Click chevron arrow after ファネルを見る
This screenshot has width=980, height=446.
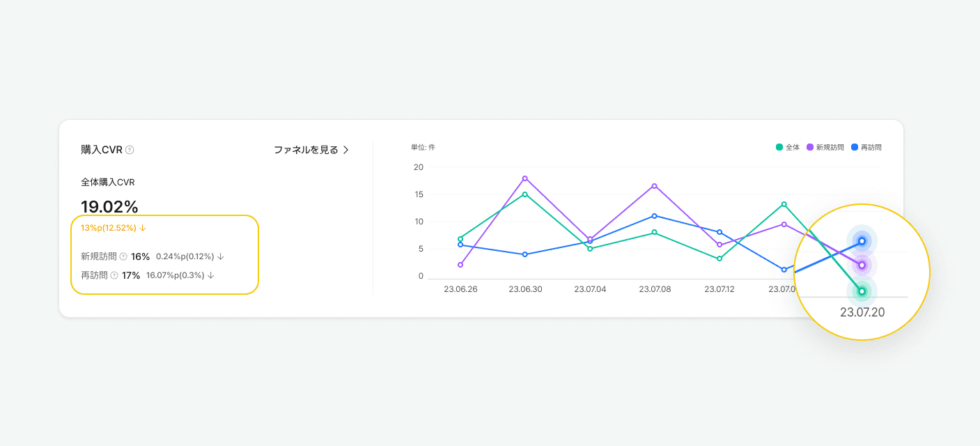[x=346, y=150]
